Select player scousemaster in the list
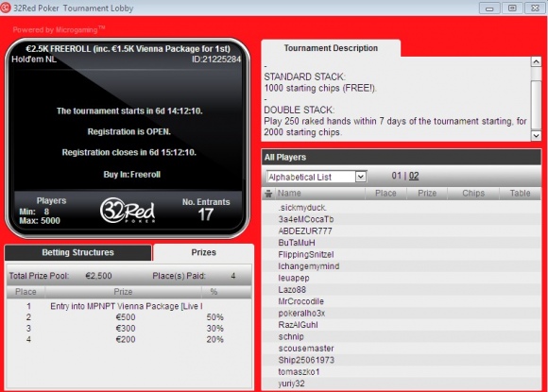The width and height of the screenshot is (548, 392). pyautogui.click(x=402, y=349)
